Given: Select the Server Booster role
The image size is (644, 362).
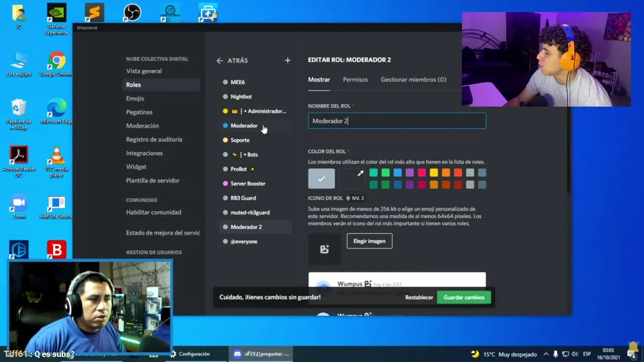Looking at the screenshot, I should (255, 184).
